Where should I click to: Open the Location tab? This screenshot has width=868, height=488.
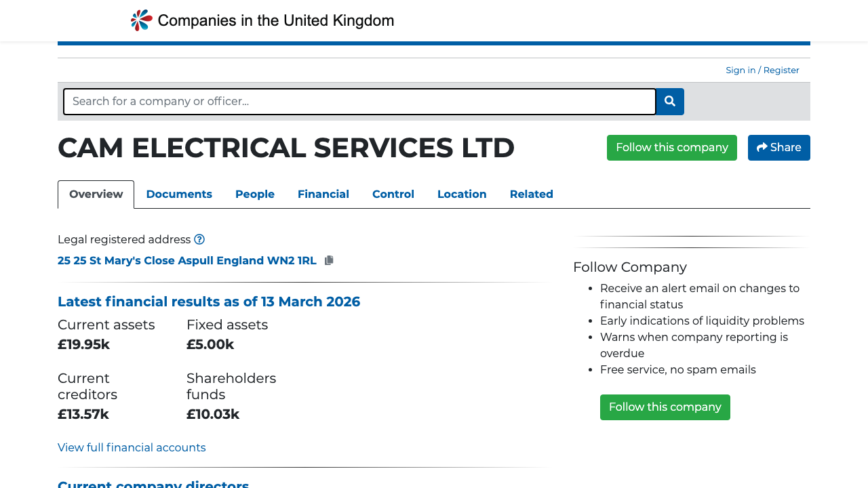[462, 195]
